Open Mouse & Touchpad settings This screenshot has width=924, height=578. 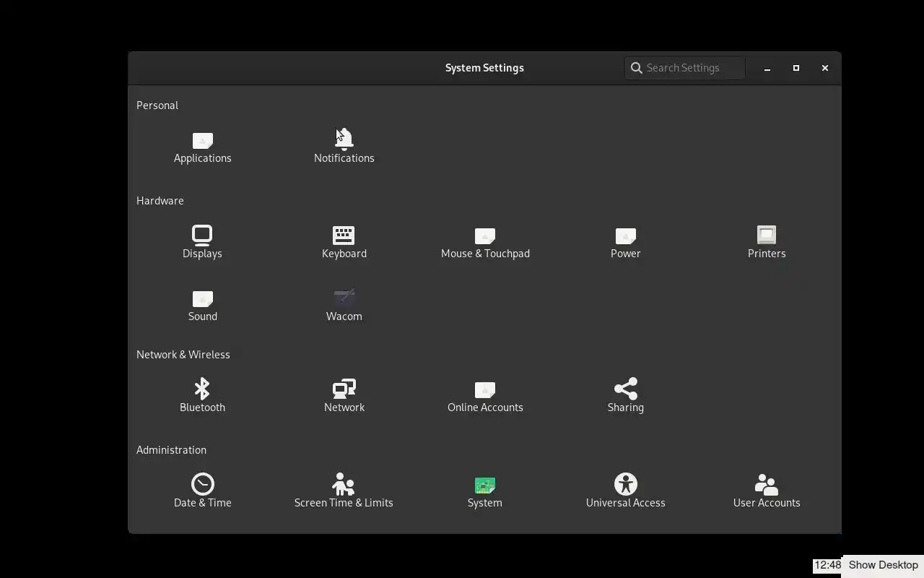pyautogui.click(x=485, y=243)
